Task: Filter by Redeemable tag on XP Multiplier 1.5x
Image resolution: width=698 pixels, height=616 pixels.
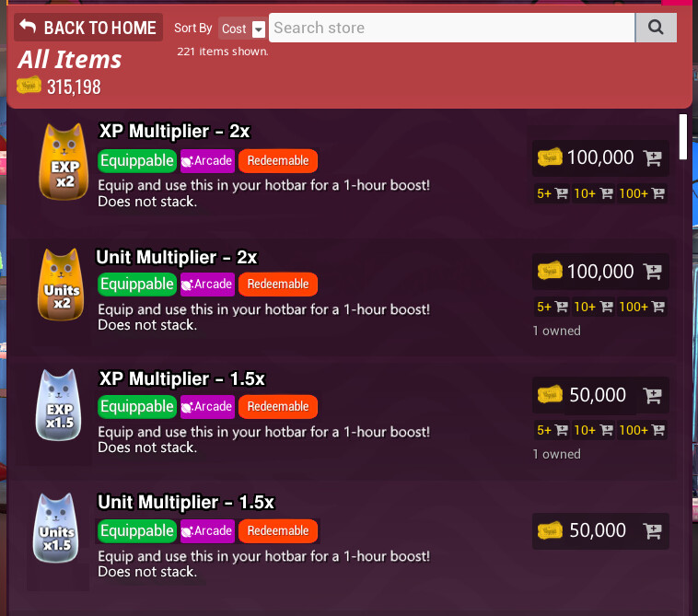Action: pyautogui.click(x=278, y=407)
